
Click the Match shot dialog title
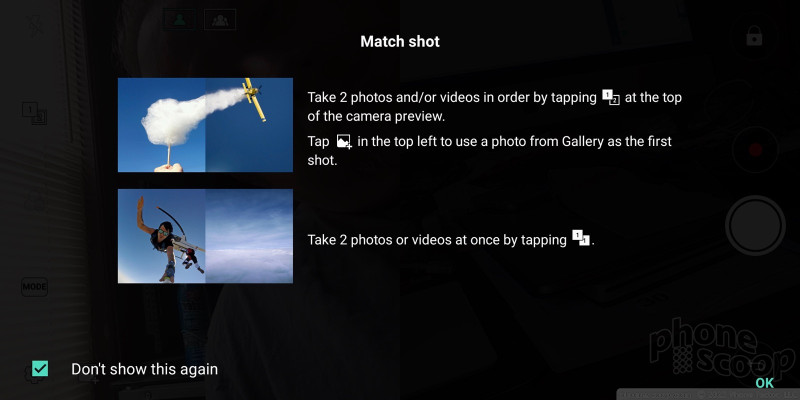[400, 42]
